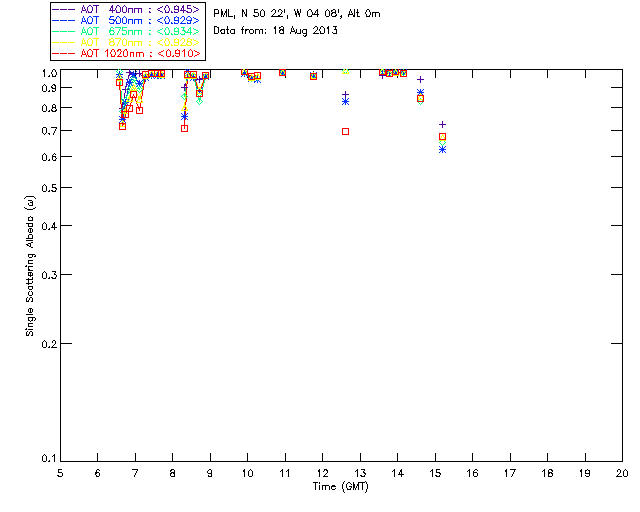Viewport: 640px width, 512px height.
Task: Click the blue asterisk marker near 15.2 hours
Action: tap(442, 150)
